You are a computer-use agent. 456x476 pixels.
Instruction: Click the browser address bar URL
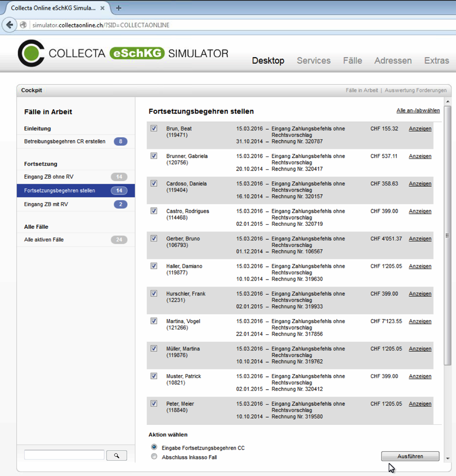101,25
